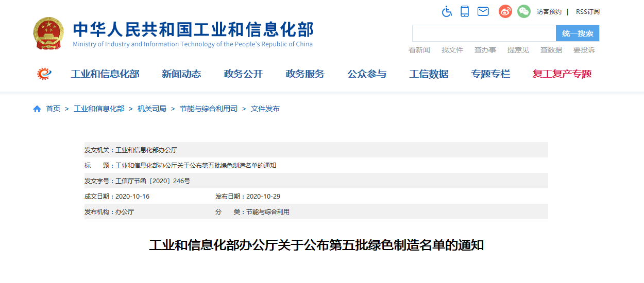Open the mobile phone version icon
The image size is (644, 283).
coord(465,11)
